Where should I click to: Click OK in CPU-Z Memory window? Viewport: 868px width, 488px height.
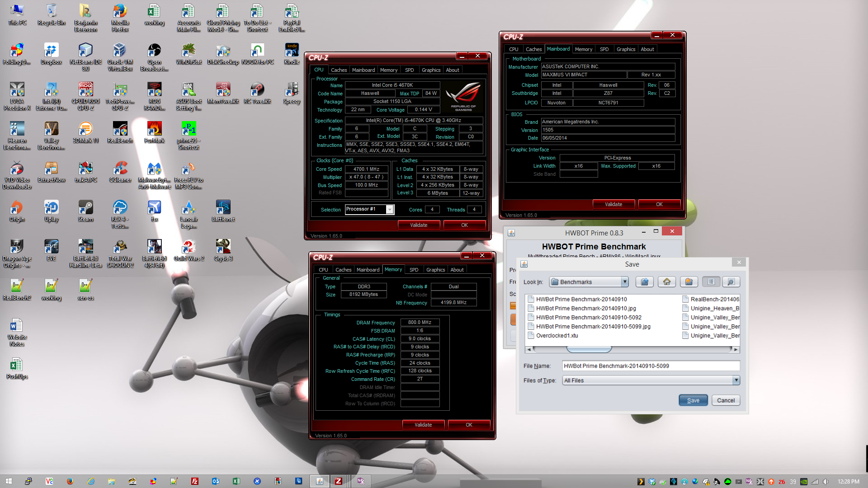[469, 425]
